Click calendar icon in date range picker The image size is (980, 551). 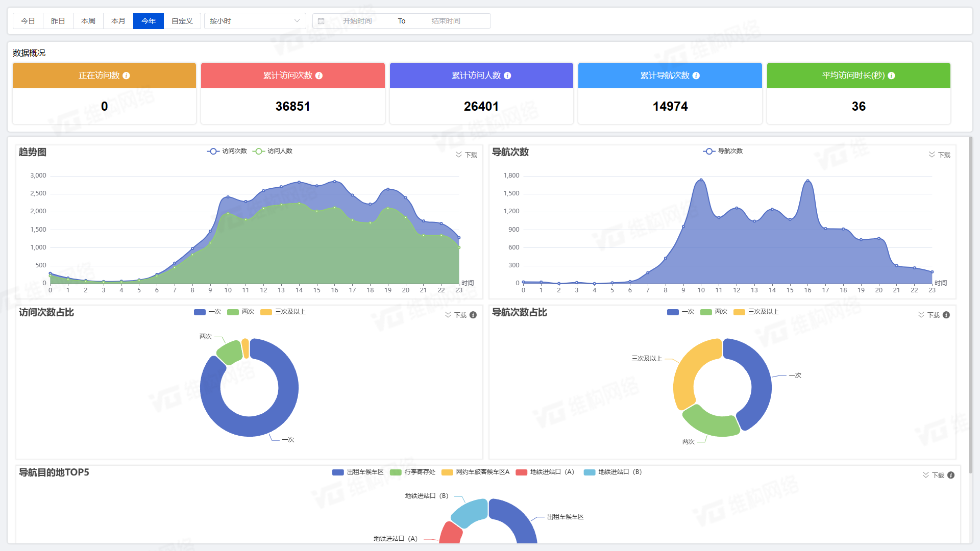321,21
